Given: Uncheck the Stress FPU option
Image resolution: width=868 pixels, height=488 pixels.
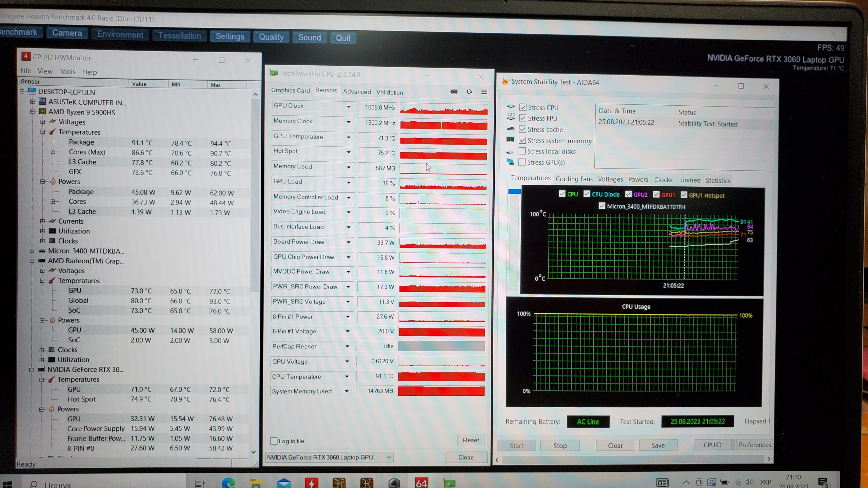Looking at the screenshot, I should point(522,118).
